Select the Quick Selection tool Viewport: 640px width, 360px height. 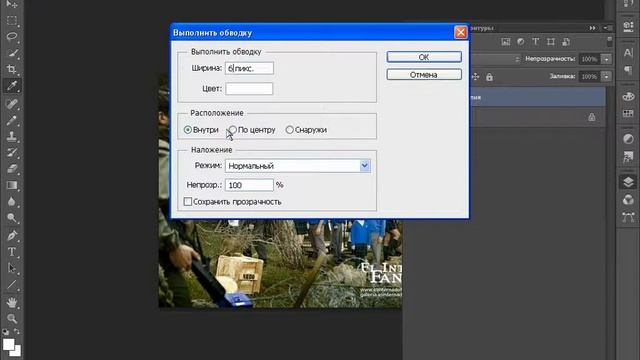(x=12, y=53)
